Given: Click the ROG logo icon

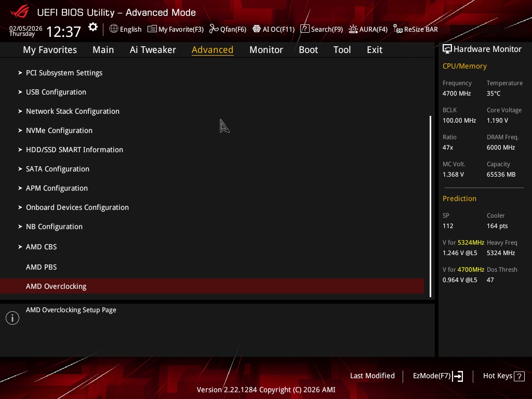Looking at the screenshot, I should (20, 12).
